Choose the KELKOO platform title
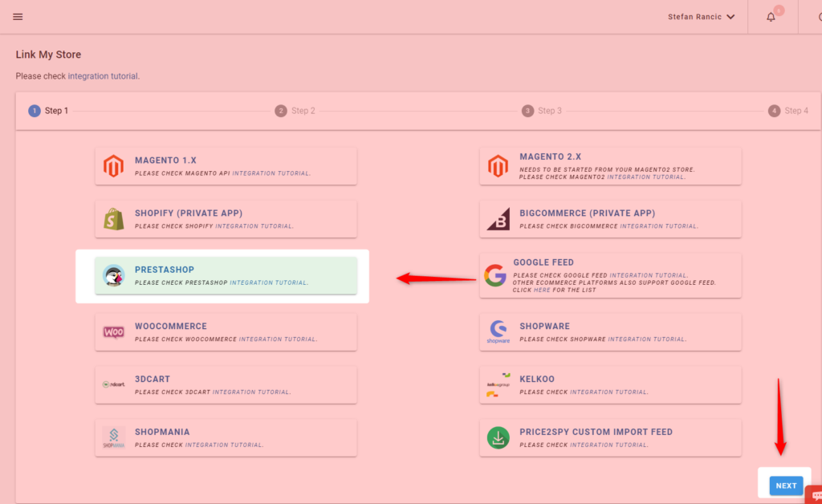The height and width of the screenshot is (504, 822). point(537,380)
